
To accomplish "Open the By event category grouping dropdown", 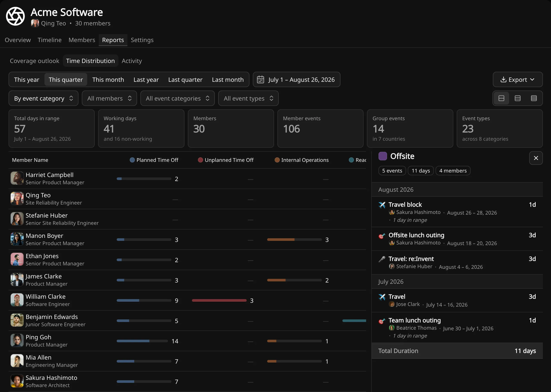I will point(43,98).
